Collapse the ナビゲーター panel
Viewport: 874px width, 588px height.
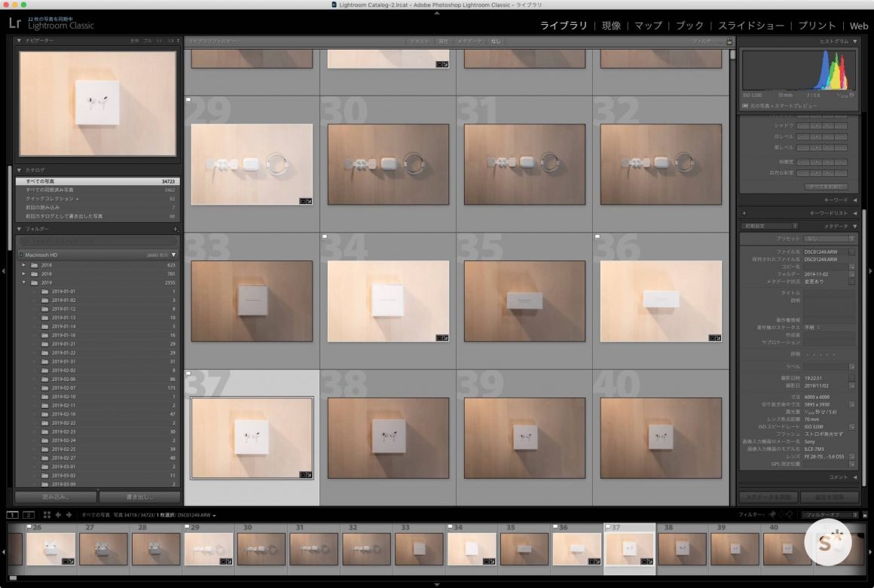click(x=20, y=40)
